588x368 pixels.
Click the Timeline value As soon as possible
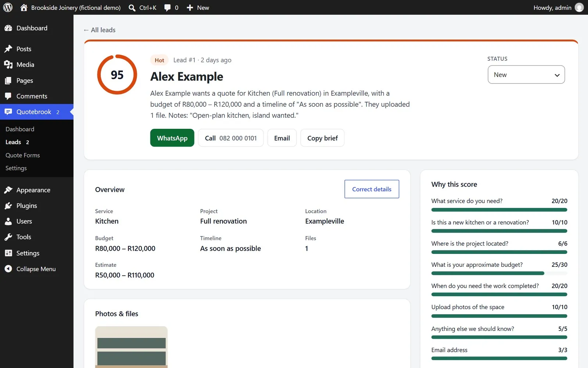(x=230, y=248)
